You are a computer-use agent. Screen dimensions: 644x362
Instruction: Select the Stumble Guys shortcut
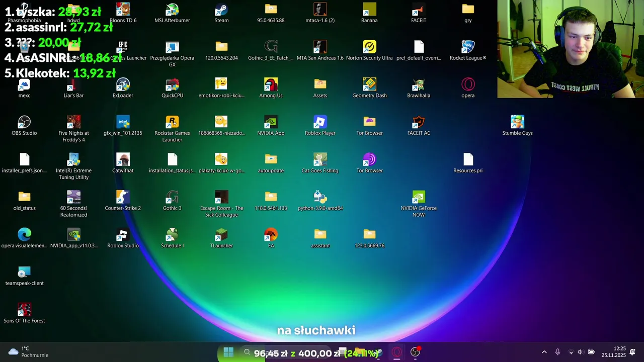click(x=517, y=126)
